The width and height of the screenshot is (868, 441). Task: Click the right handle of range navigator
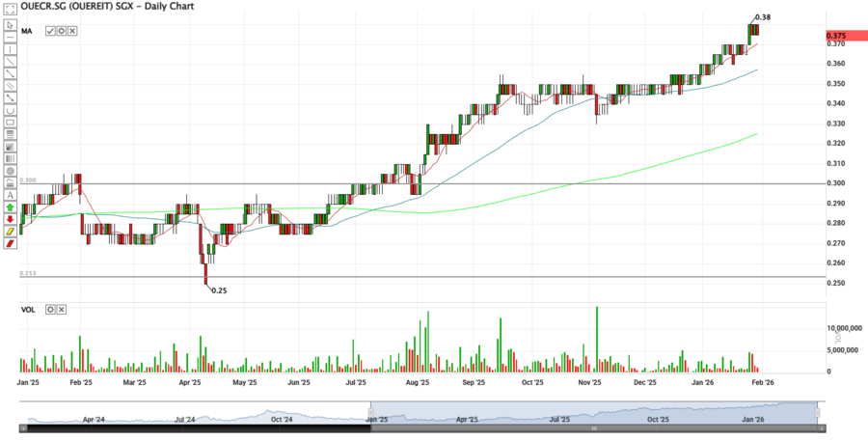click(x=818, y=412)
